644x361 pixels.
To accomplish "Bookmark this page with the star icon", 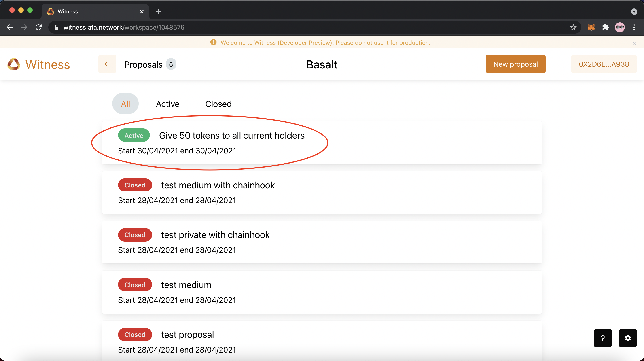I will click(573, 27).
